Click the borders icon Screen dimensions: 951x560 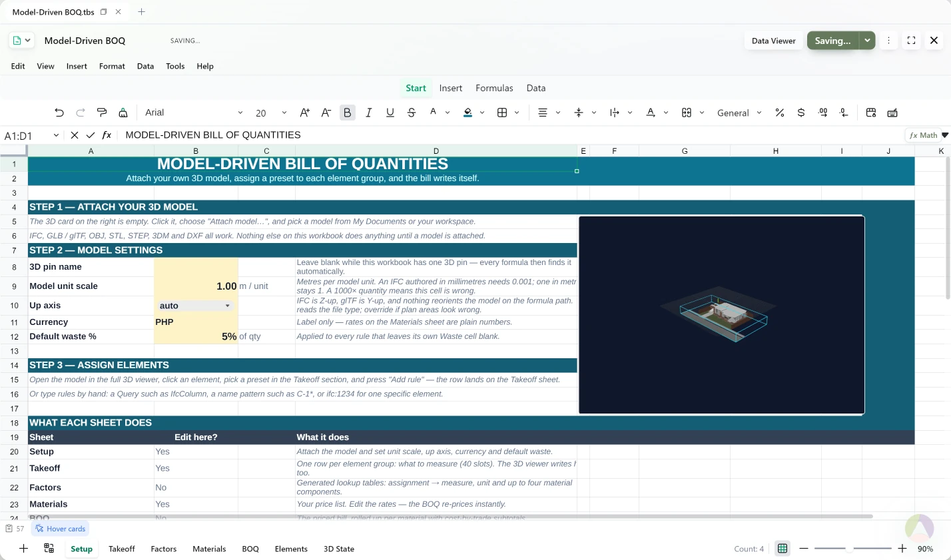pos(502,113)
